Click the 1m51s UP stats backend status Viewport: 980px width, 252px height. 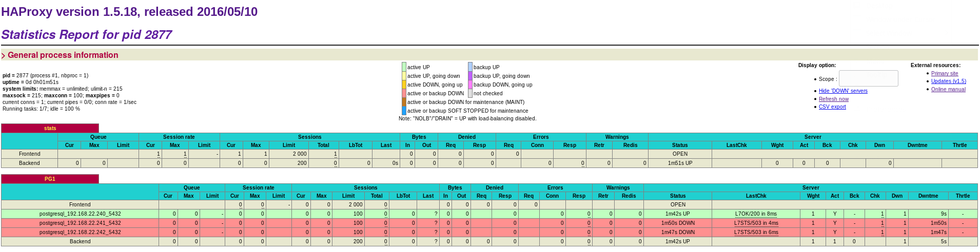click(x=680, y=163)
